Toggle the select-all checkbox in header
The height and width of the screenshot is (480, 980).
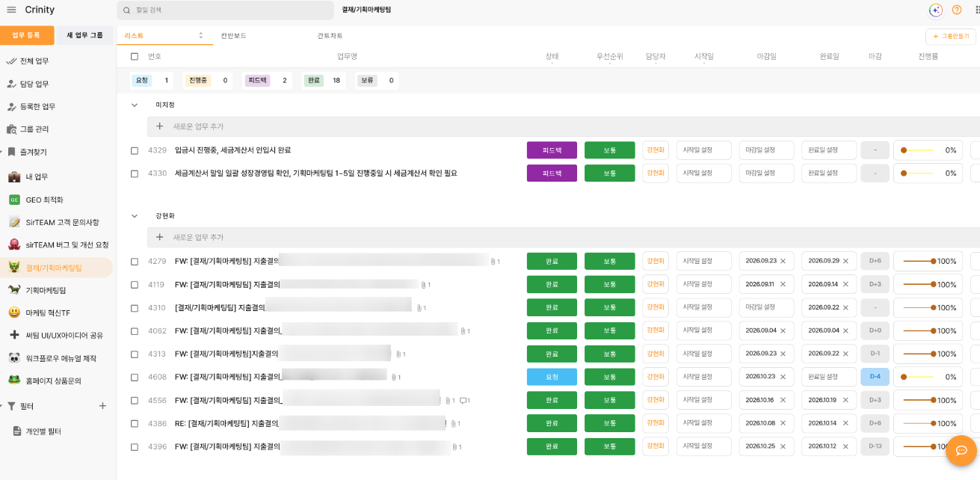[135, 56]
